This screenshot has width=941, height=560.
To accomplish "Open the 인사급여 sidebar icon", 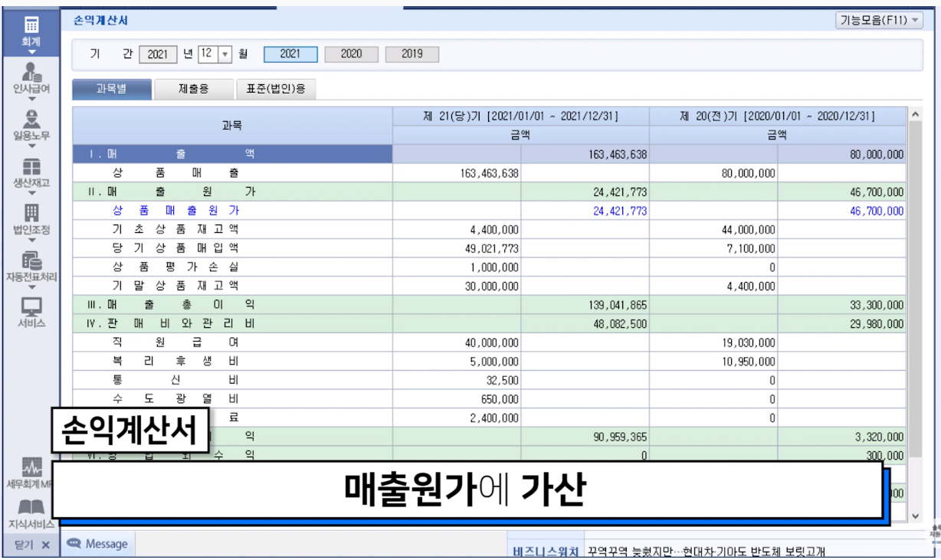I will (31, 73).
